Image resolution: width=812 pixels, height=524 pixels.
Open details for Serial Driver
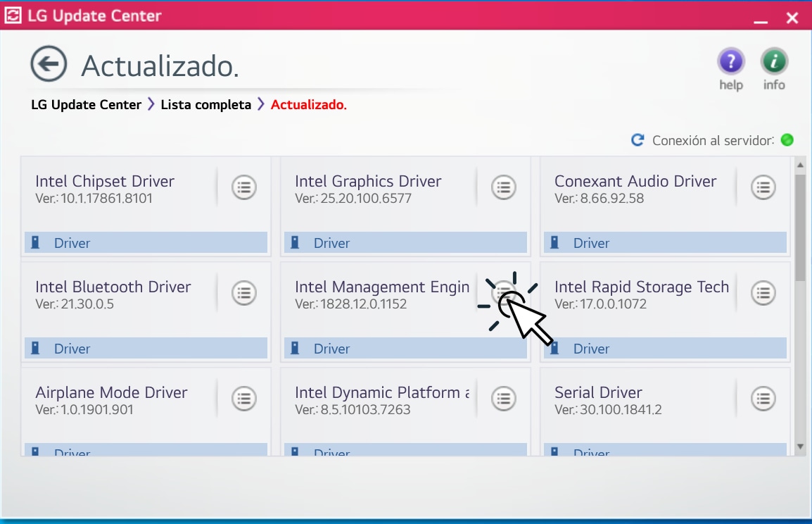(763, 399)
